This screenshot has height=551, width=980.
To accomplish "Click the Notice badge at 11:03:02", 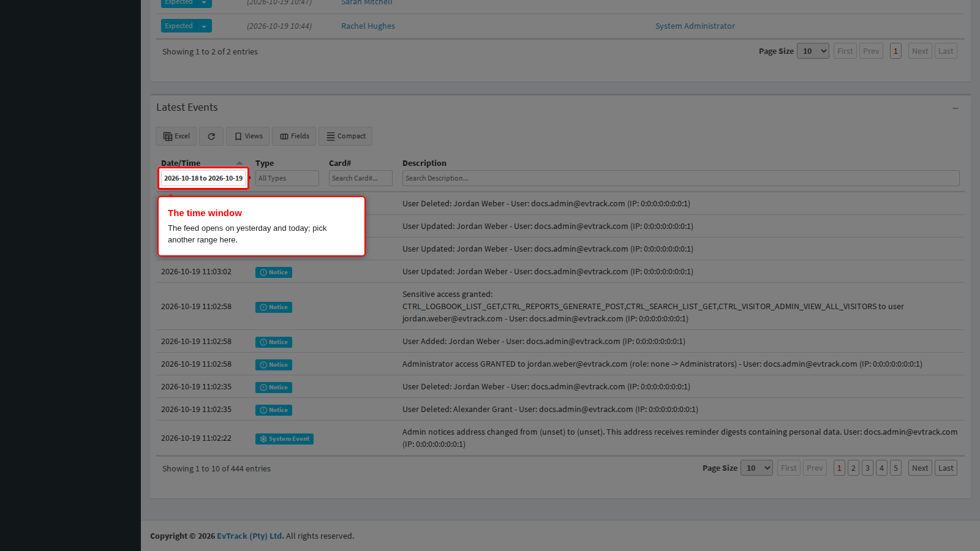I will (x=274, y=272).
